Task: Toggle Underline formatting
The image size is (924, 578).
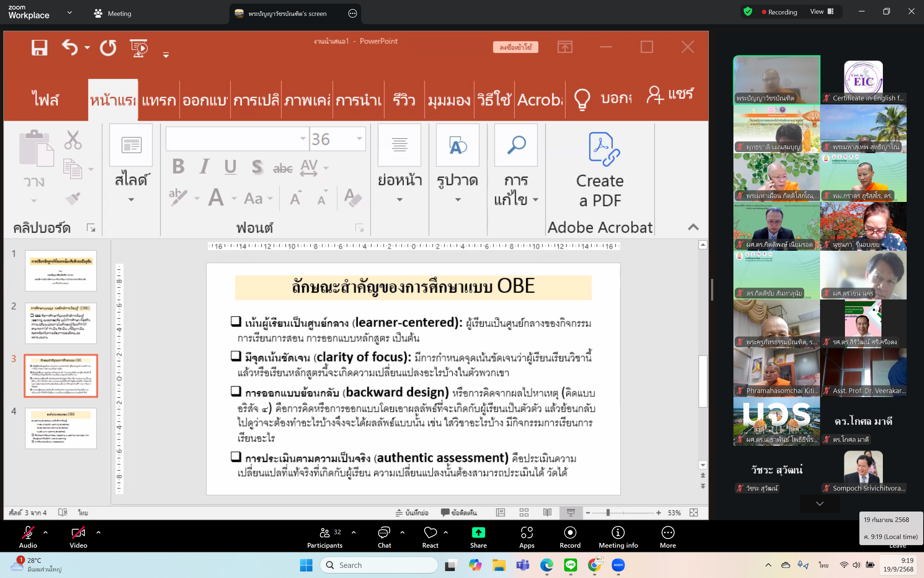Action: [x=230, y=167]
